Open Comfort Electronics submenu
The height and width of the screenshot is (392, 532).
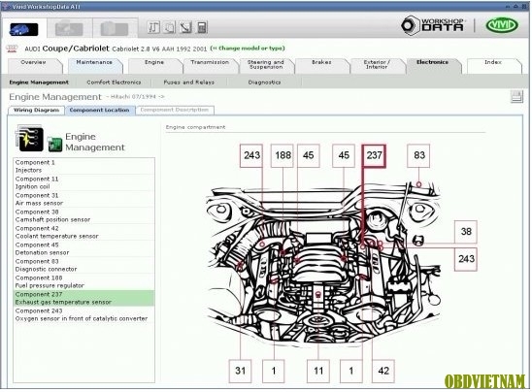[114, 82]
